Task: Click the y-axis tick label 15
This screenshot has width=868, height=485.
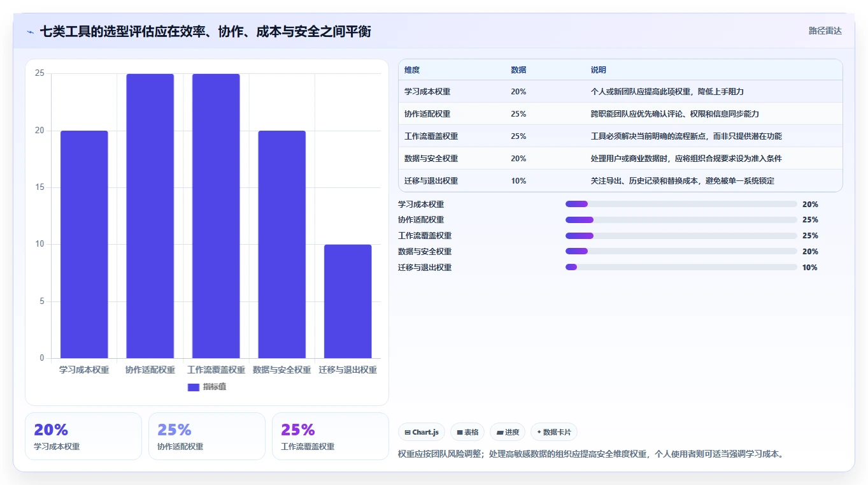Action: pos(39,187)
